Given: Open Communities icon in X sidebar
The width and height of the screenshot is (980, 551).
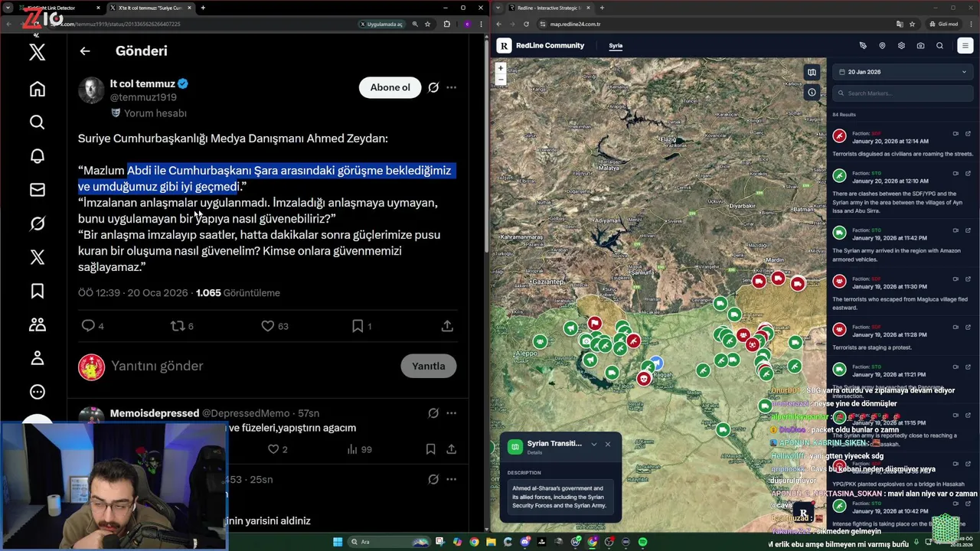Looking at the screenshot, I should (x=37, y=324).
